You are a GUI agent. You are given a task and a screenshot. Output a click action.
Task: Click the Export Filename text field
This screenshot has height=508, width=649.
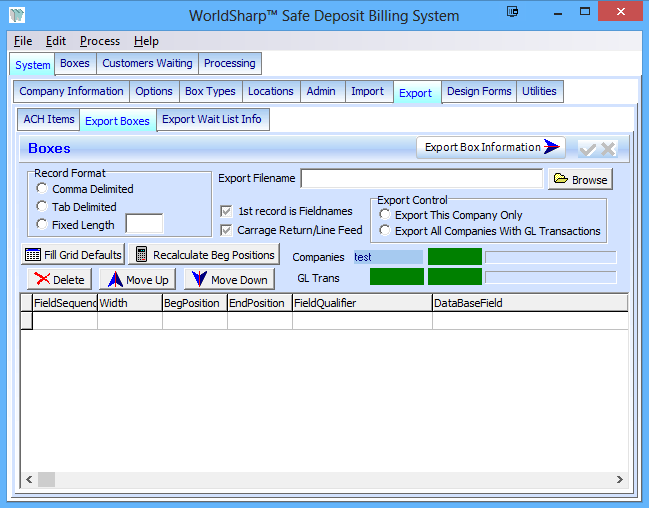tap(421, 179)
